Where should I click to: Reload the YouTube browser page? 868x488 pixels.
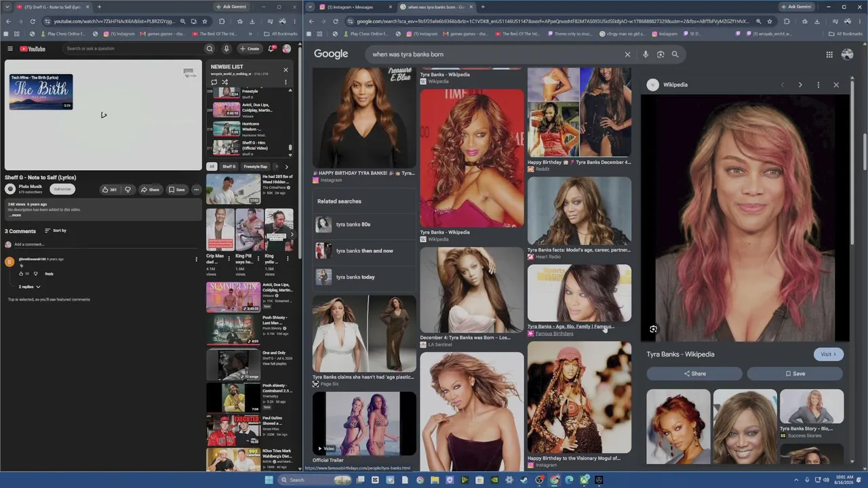tap(33, 21)
